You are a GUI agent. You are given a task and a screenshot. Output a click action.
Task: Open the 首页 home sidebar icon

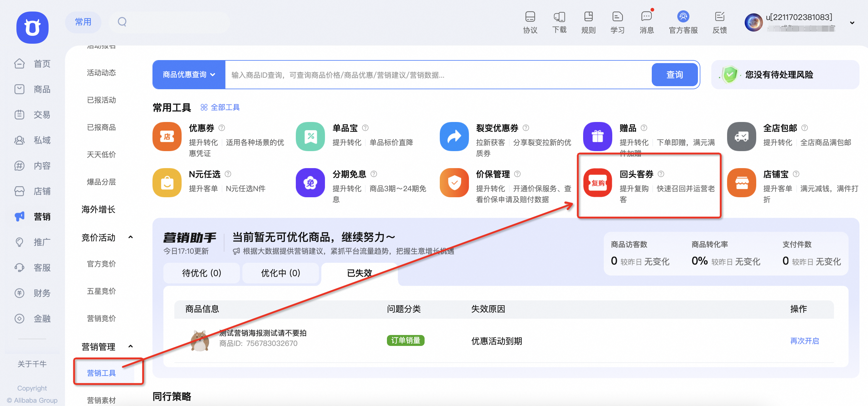click(19, 63)
